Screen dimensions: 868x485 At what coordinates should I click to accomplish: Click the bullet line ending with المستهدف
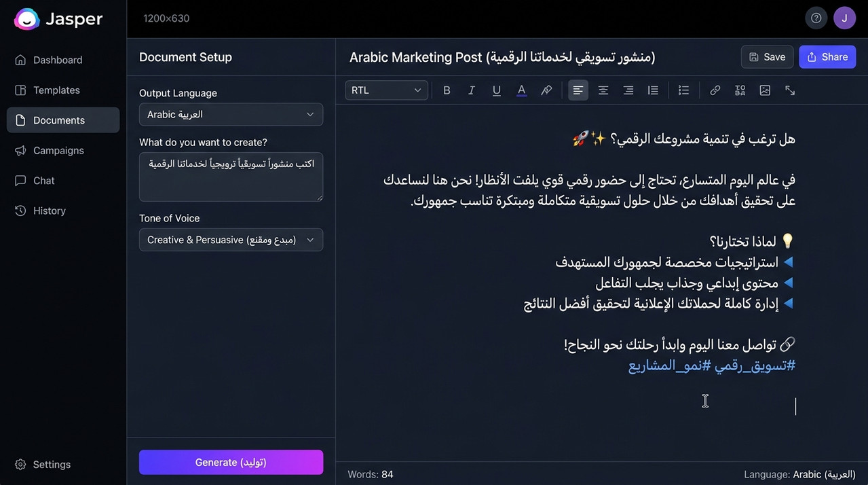click(675, 262)
